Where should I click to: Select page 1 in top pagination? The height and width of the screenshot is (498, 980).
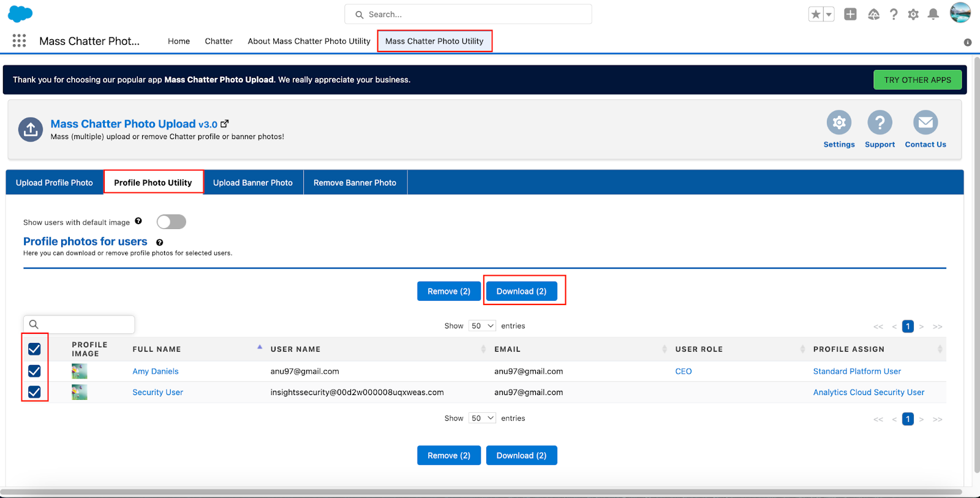click(x=908, y=326)
